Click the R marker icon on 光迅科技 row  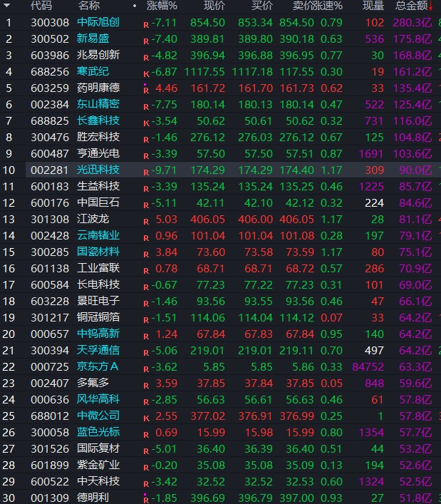point(146,173)
